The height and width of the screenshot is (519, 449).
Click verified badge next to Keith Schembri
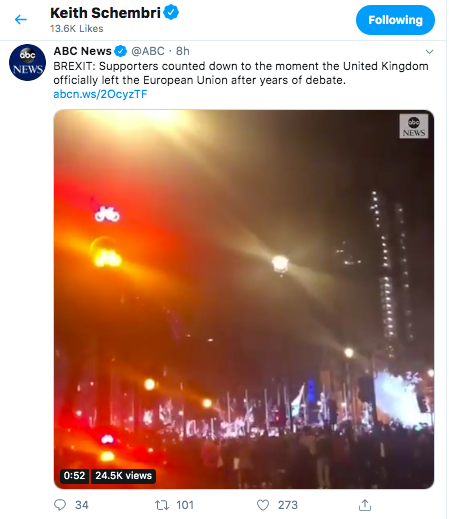coord(171,12)
